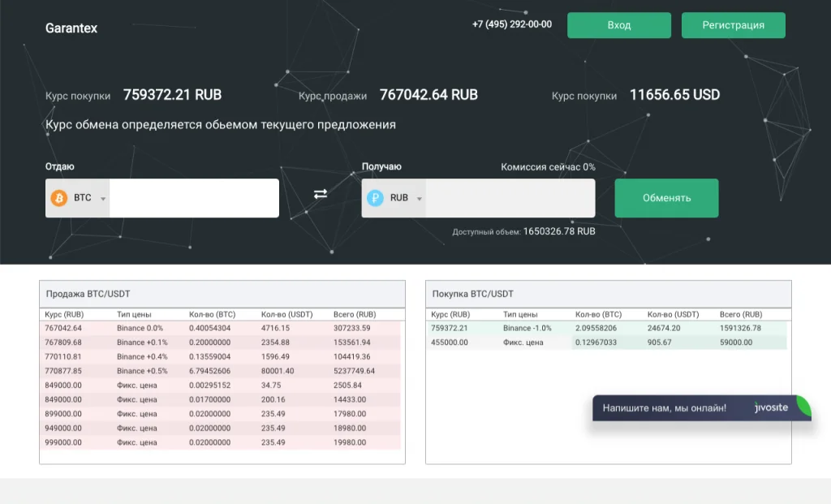Focus the Отдаю amount input field
This screenshot has height=504, width=831.
(x=194, y=198)
